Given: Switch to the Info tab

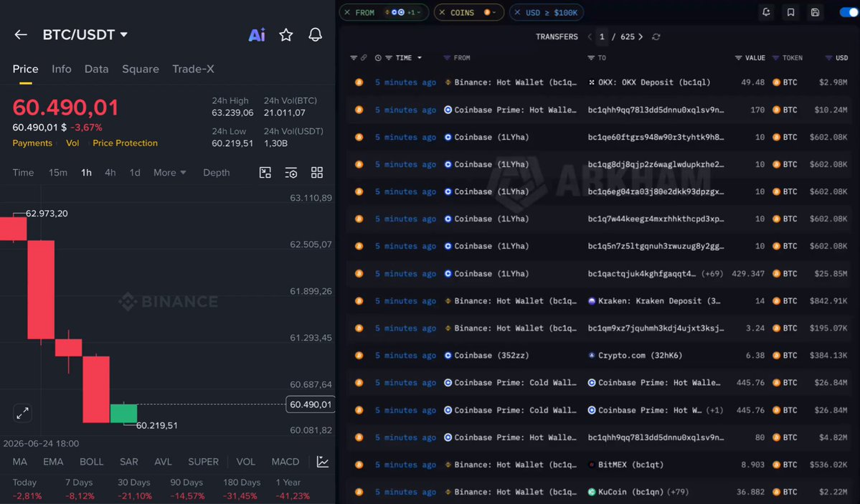Looking at the screenshot, I should click(62, 69).
